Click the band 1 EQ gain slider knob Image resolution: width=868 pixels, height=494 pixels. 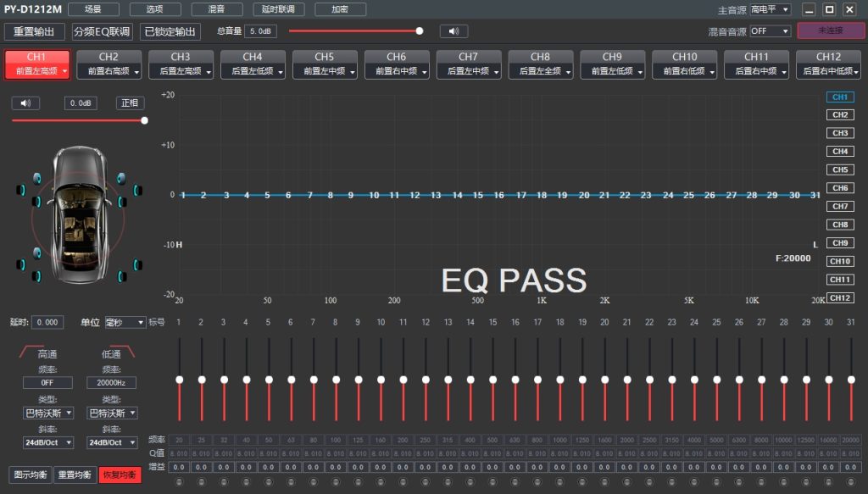click(x=180, y=380)
